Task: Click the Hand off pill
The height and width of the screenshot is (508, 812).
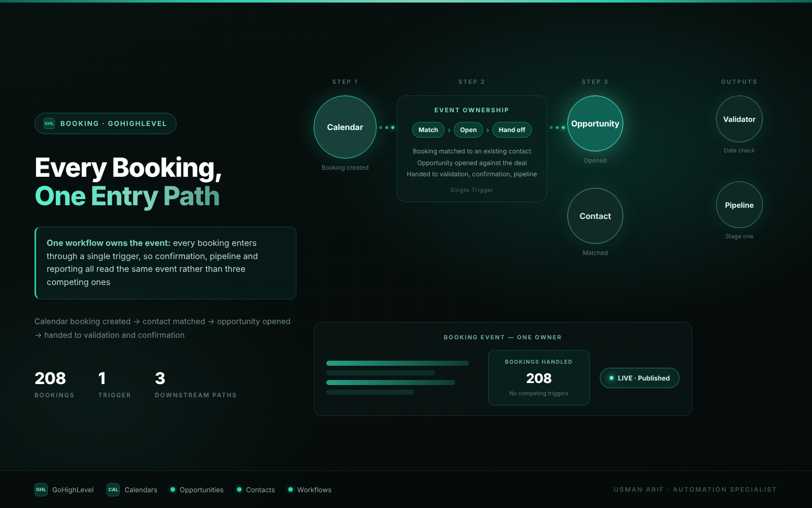Action: tap(512, 130)
